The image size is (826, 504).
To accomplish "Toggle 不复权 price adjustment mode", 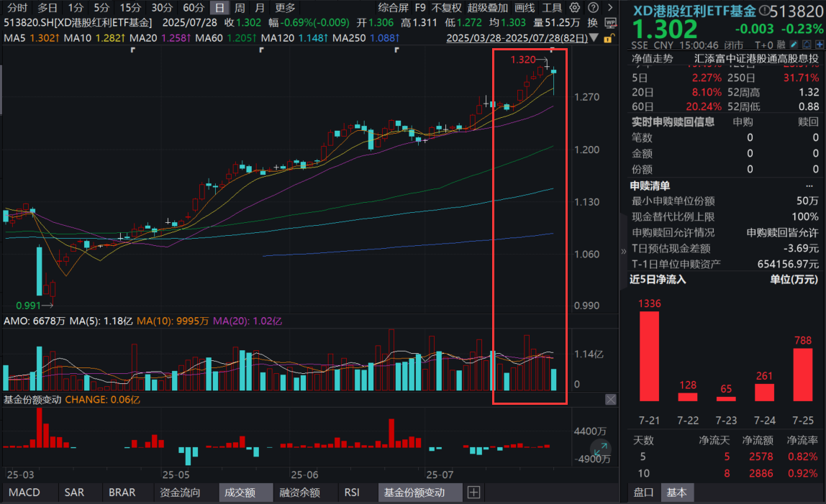I will (446, 8).
